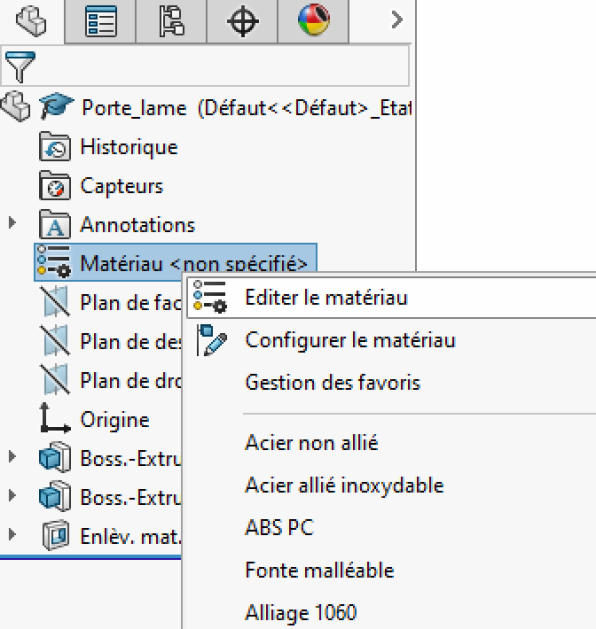Image resolution: width=596 pixels, height=629 pixels.
Task: Show more manager tabs with right chevron
Action: click(396, 20)
